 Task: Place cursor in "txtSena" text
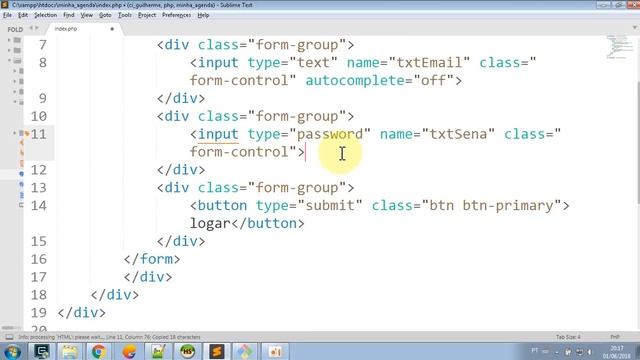point(458,134)
